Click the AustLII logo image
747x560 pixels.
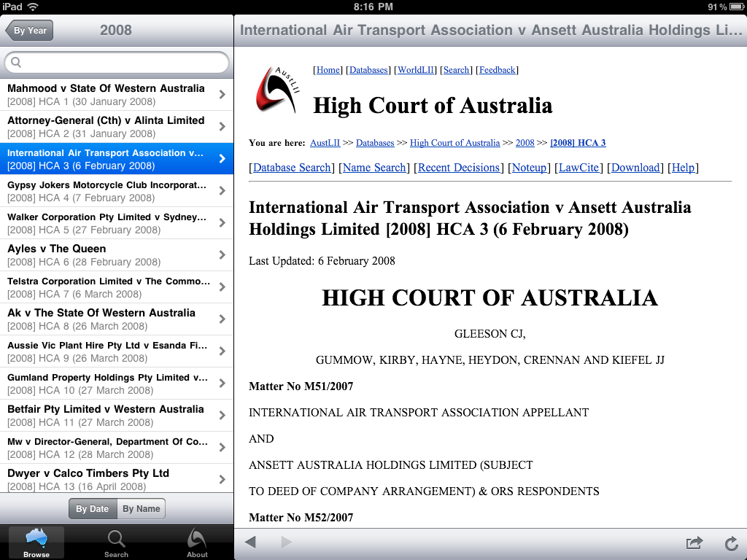pos(277,90)
